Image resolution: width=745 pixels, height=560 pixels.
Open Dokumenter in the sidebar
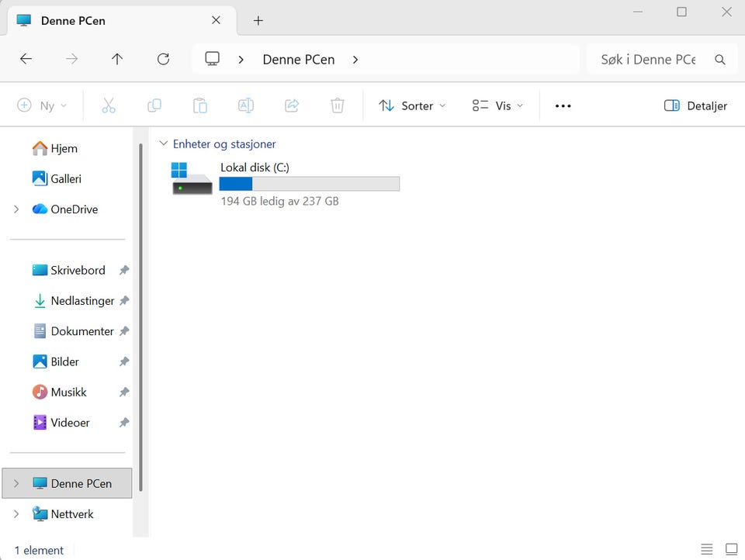pos(81,331)
